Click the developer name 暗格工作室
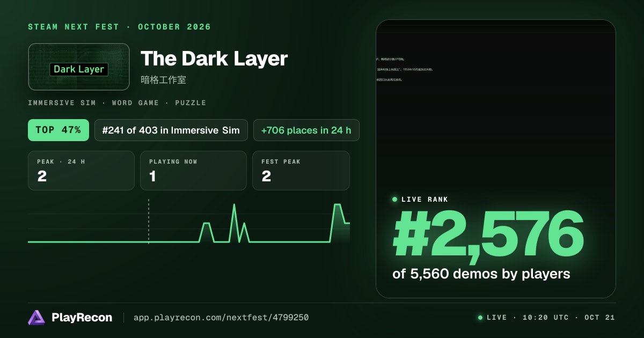The height and width of the screenshot is (338, 644). pos(163,80)
